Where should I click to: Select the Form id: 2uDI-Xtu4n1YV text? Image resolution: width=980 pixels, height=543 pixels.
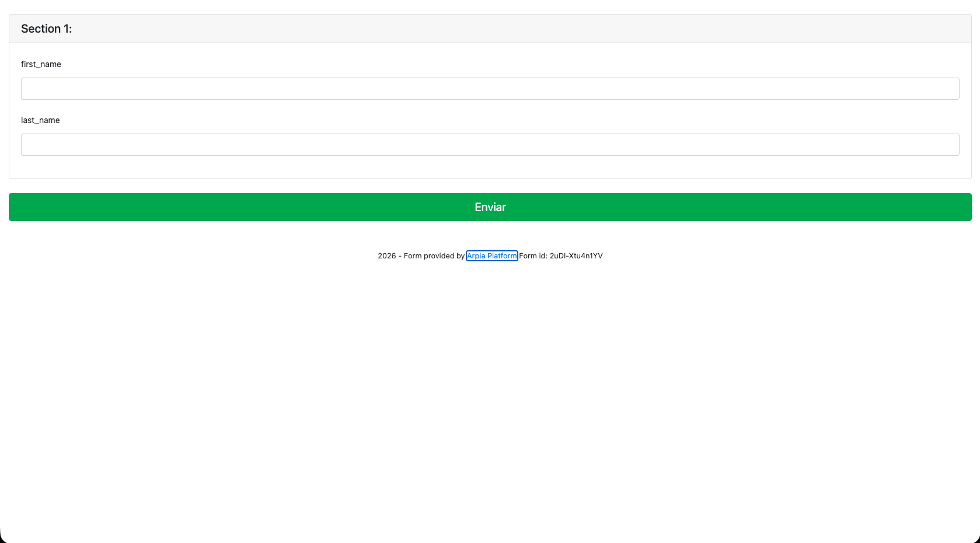561,255
